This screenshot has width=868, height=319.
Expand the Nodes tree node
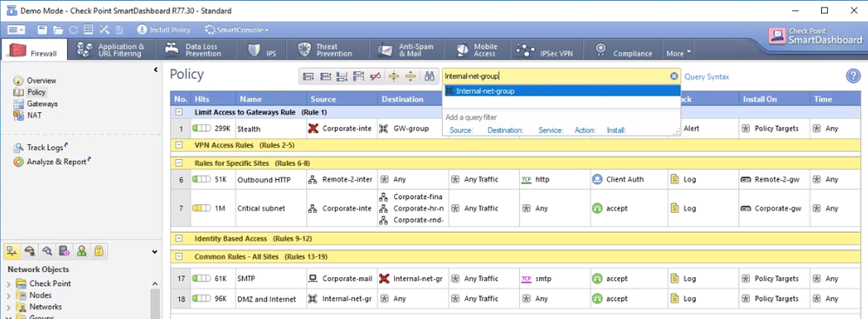point(9,296)
